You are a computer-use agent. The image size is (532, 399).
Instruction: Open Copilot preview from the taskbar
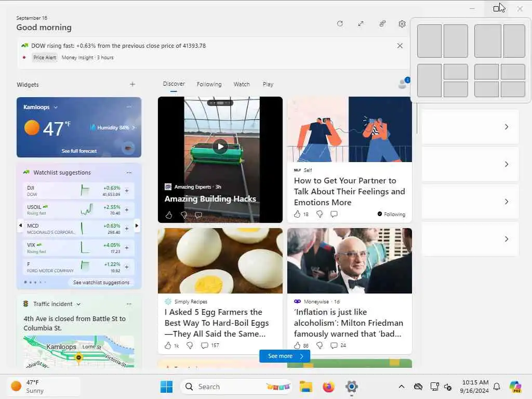(515, 387)
